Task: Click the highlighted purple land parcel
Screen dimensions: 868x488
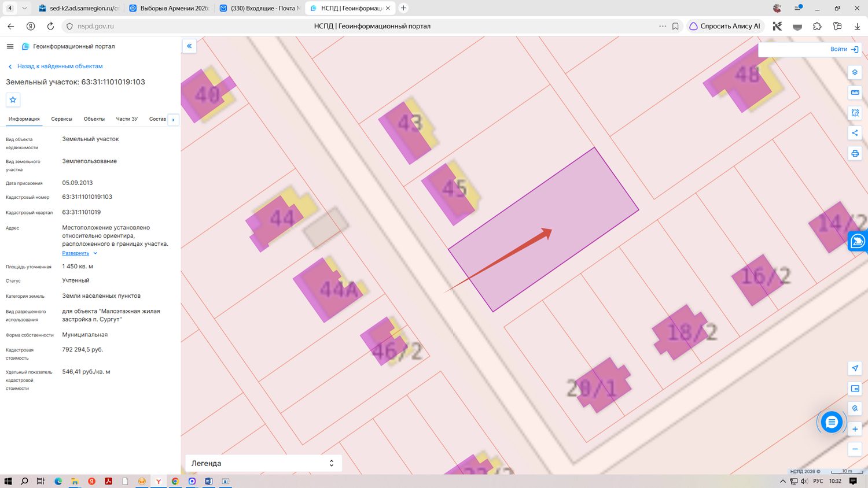Action: point(543,230)
